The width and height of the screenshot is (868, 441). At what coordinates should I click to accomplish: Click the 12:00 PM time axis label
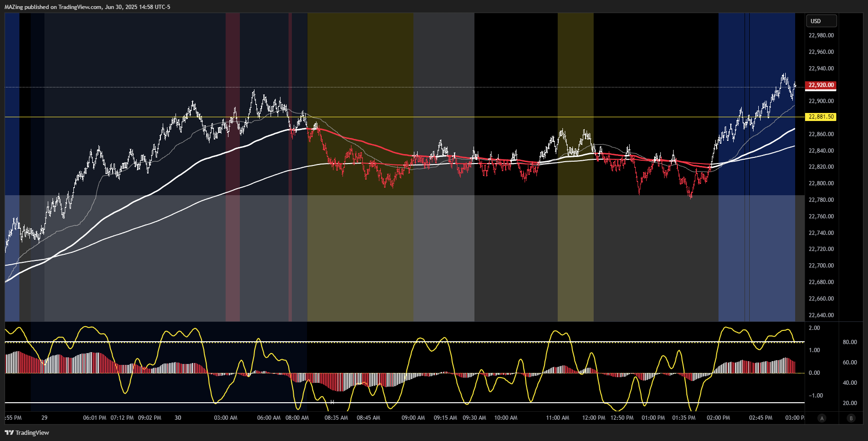coord(594,418)
